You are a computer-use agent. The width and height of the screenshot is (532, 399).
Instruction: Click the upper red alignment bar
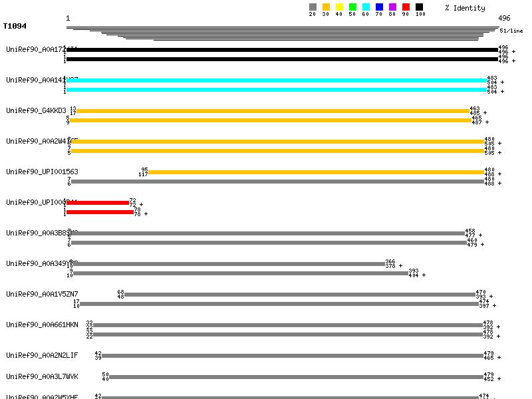(x=98, y=203)
